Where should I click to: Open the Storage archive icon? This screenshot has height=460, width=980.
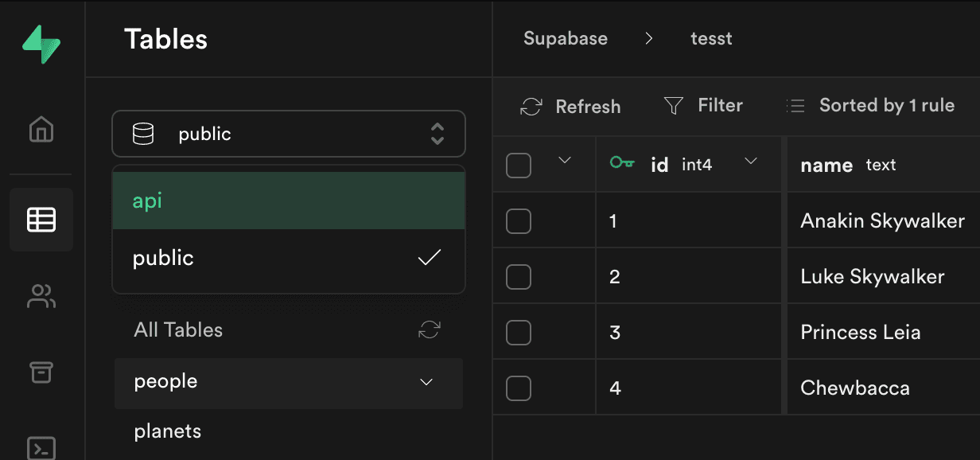click(41, 372)
